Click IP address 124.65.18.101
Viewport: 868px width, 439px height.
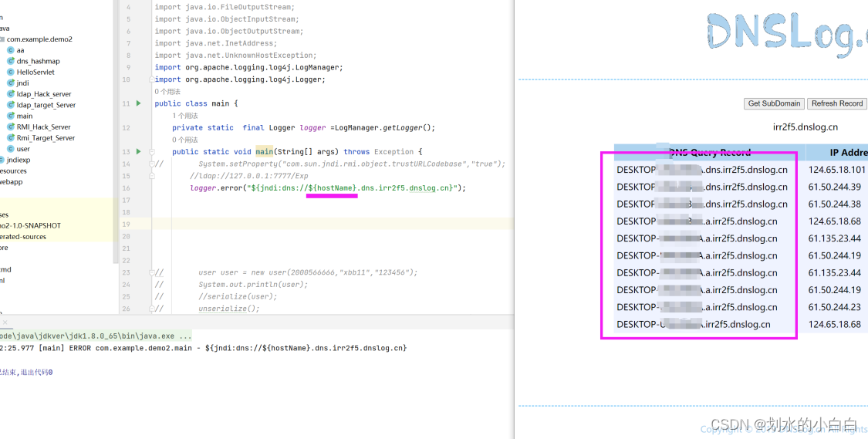836,170
